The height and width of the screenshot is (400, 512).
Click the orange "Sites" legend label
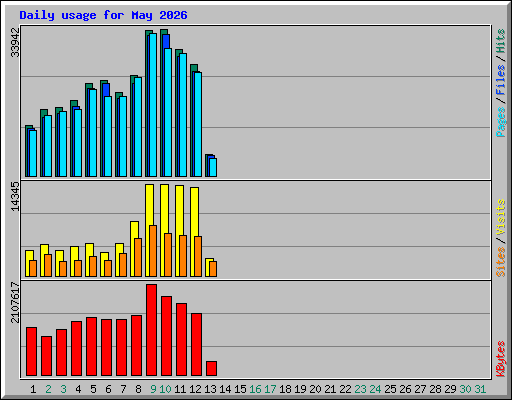coord(500,262)
